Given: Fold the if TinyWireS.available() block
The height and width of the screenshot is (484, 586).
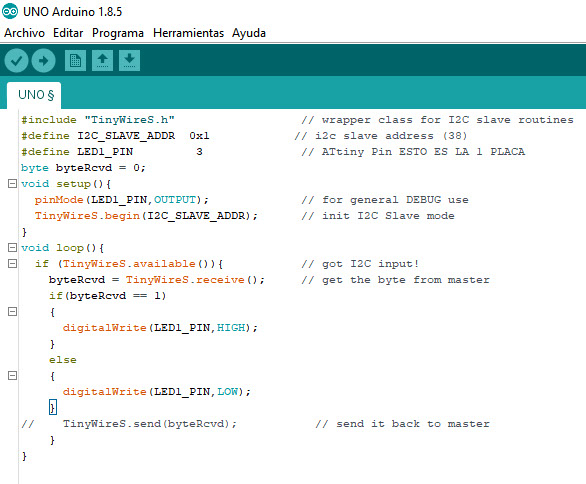Looking at the screenshot, I should [12, 263].
